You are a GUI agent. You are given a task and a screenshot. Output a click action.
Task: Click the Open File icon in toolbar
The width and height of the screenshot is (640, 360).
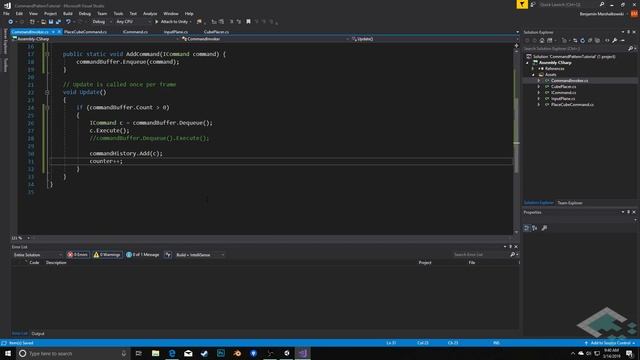click(x=43, y=22)
